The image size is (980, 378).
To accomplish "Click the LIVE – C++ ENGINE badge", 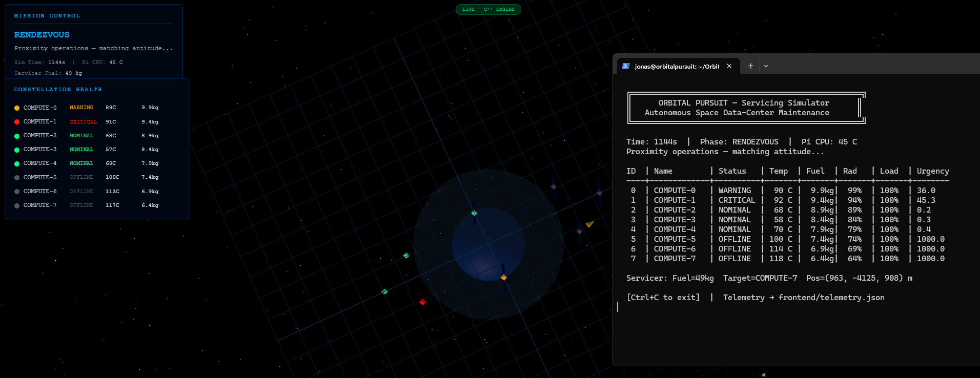I will tap(488, 9).
